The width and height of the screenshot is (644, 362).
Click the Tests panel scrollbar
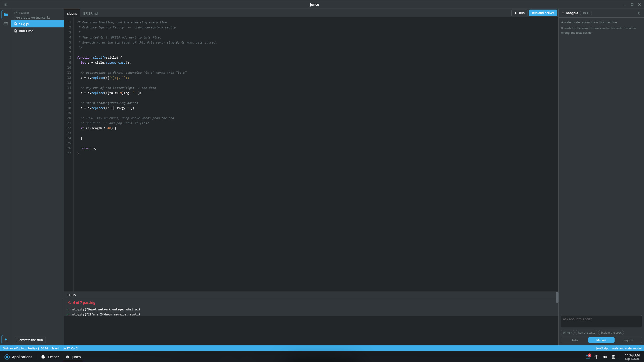click(557, 297)
